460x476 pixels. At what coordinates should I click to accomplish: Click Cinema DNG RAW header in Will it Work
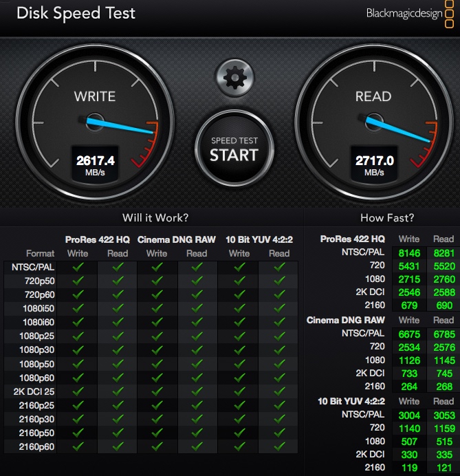(x=176, y=239)
